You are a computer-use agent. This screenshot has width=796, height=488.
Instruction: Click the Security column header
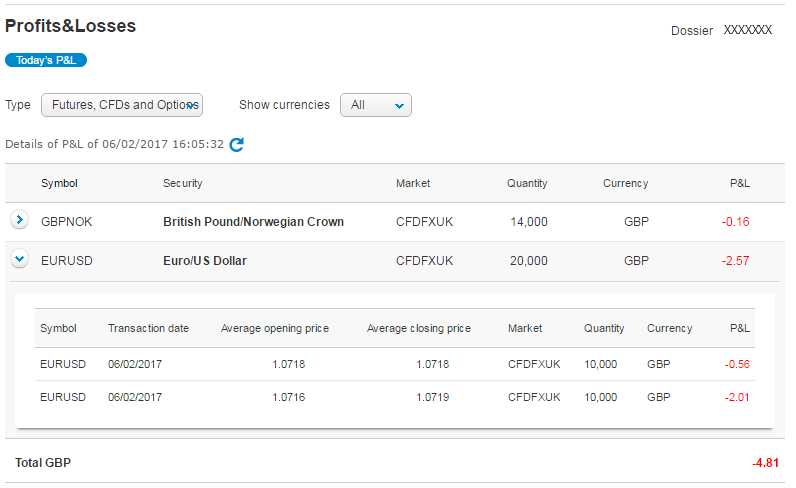[x=183, y=183]
